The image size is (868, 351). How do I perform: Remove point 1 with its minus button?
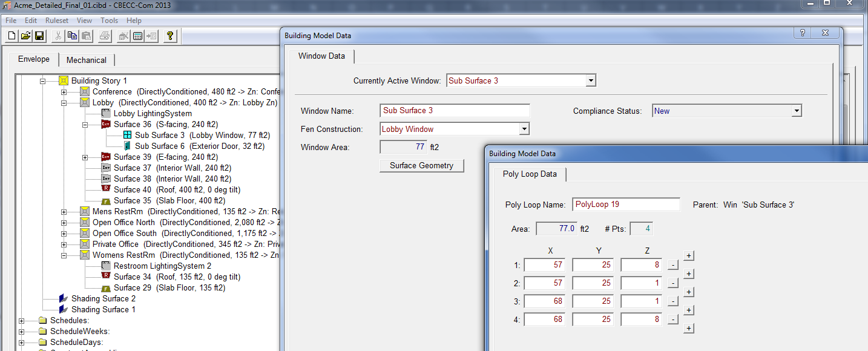pyautogui.click(x=673, y=265)
